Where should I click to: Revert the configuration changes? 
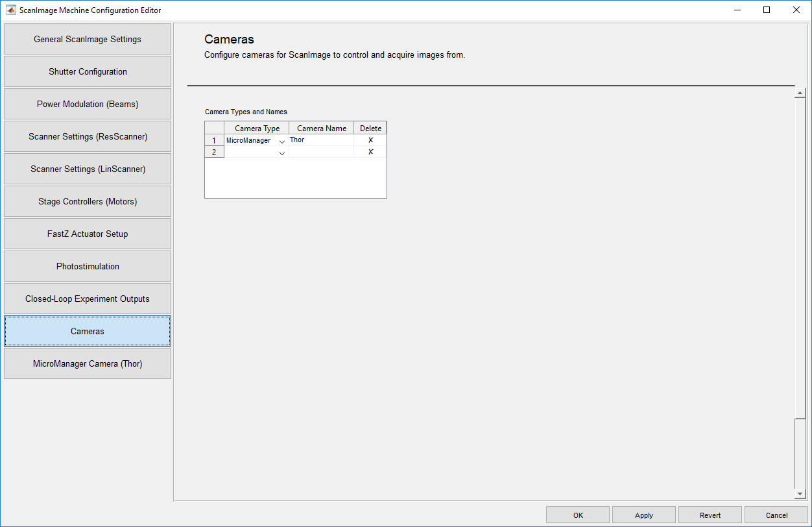(x=710, y=515)
